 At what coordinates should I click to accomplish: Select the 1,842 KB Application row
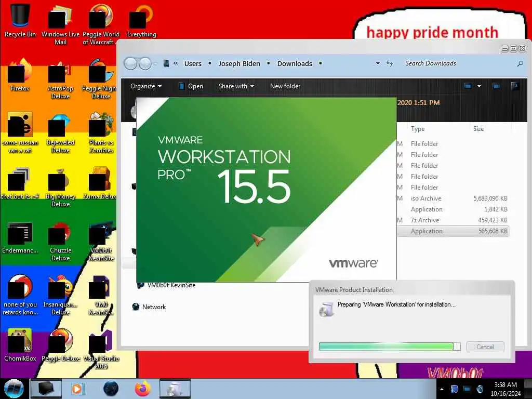[x=453, y=209]
